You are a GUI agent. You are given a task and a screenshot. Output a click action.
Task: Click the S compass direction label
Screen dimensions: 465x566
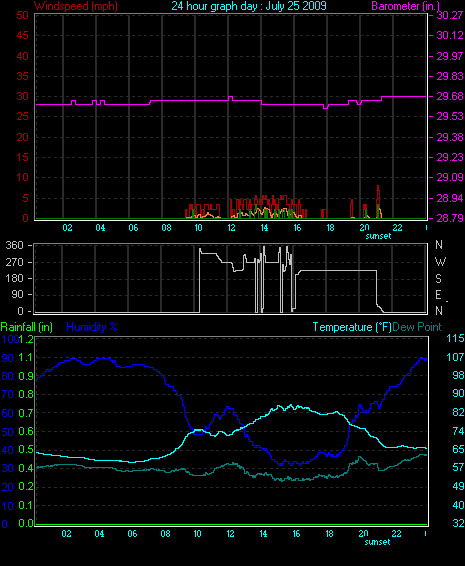(x=438, y=279)
